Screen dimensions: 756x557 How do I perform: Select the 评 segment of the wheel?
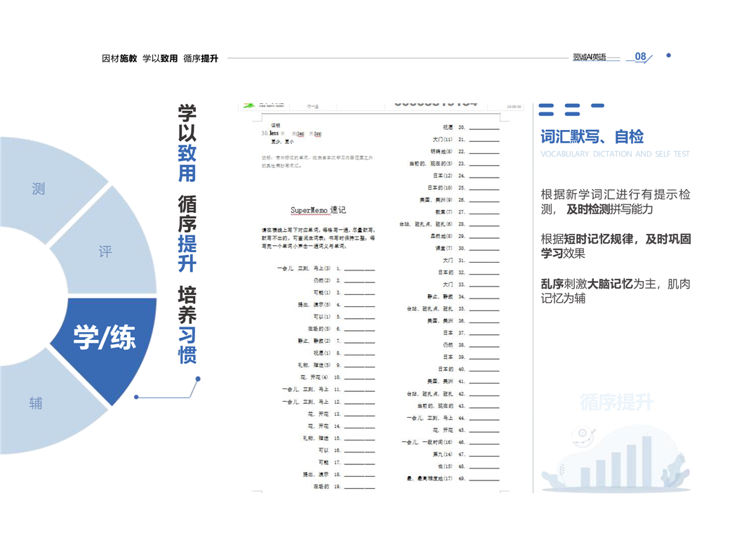[x=105, y=251]
